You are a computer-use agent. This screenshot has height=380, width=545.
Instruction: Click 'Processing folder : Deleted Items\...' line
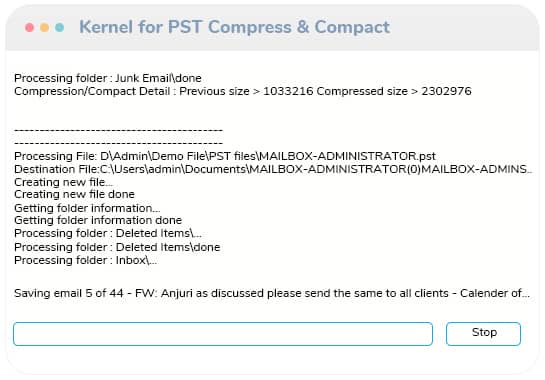(108, 233)
